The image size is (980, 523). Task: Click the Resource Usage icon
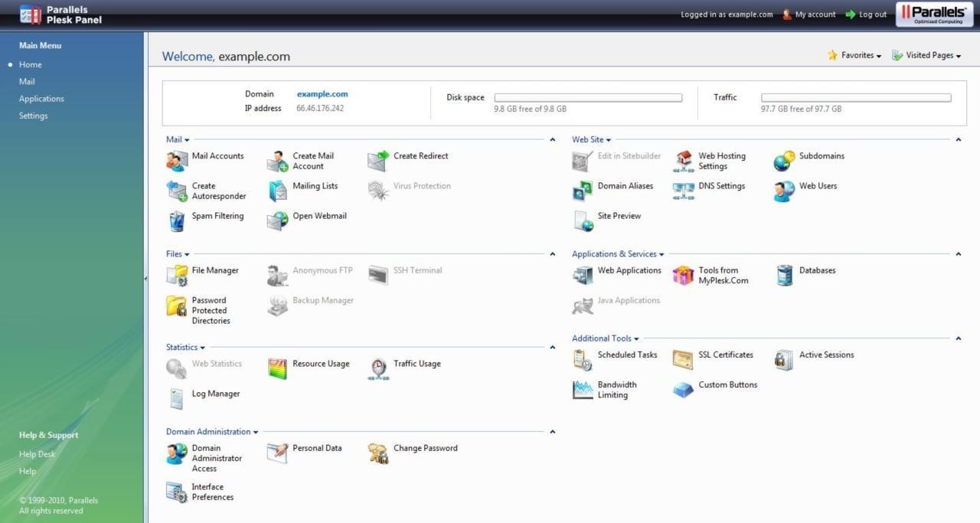pos(277,369)
